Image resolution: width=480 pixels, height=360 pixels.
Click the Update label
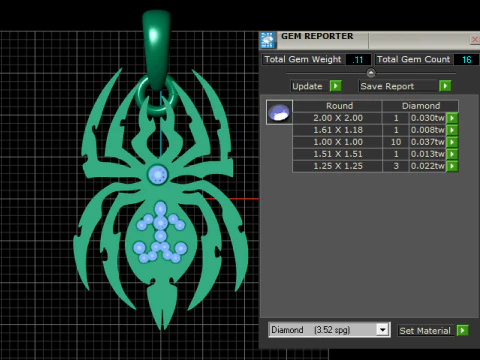click(307, 86)
